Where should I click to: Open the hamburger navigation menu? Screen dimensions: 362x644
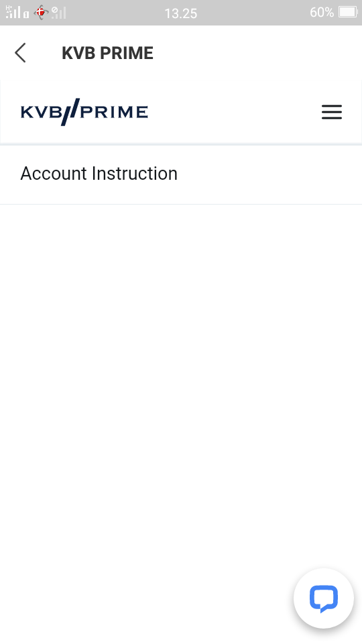pos(332,112)
